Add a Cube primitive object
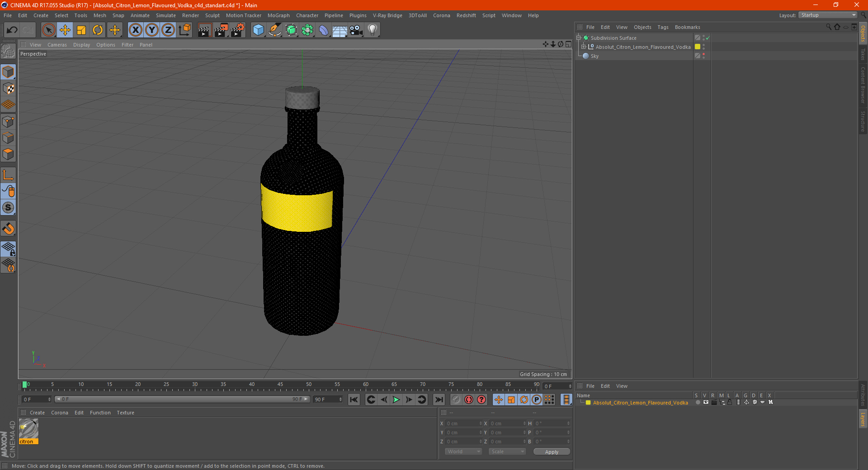 (x=258, y=30)
